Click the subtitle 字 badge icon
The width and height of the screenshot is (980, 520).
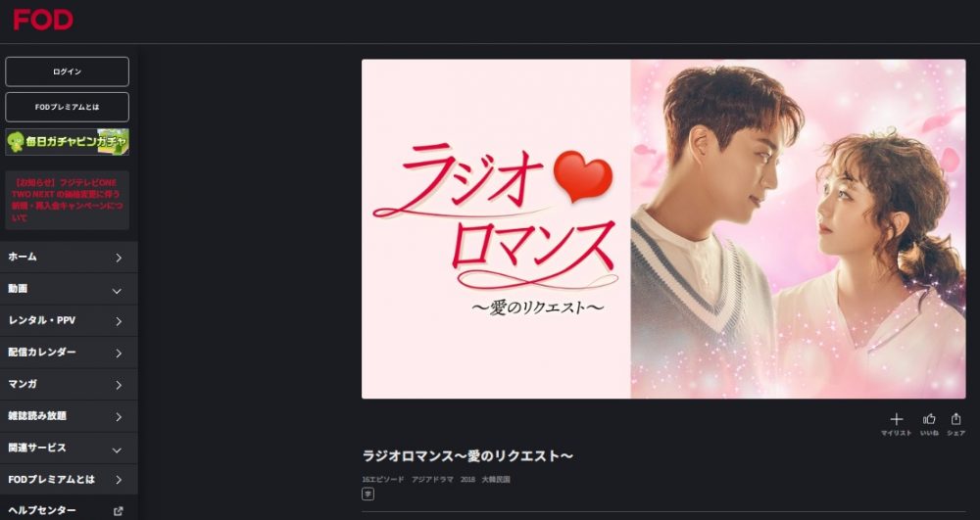(368, 494)
